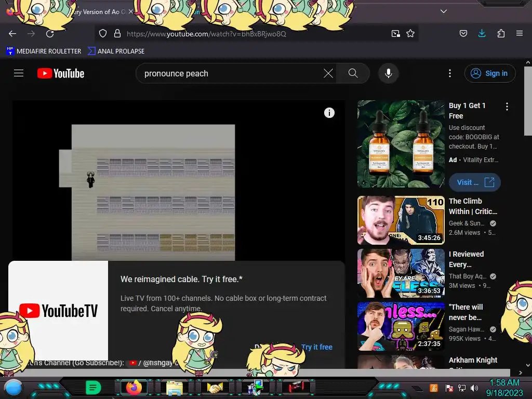Open "There will never be" video title
The width and height of the screenshot is (532, 399).
click(465, 312)
